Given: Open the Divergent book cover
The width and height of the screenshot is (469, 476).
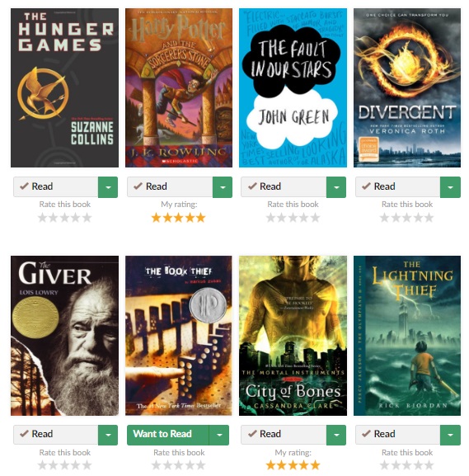Looking at the screenshot, I should click(x=407, y=87).
